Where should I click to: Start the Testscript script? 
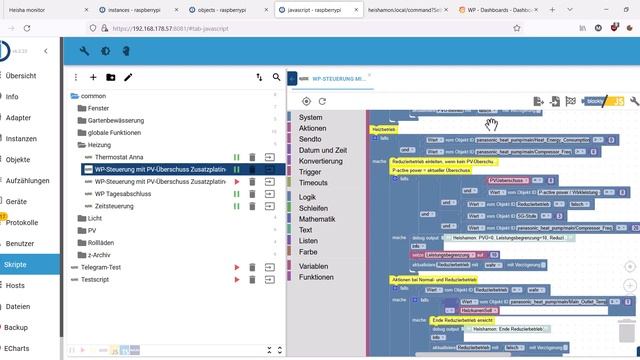coord(236,280)
